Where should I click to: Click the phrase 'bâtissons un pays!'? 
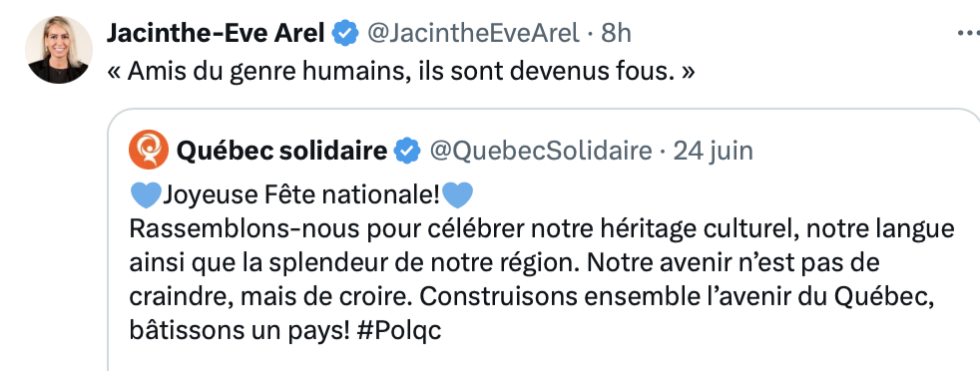coord(240,330)
